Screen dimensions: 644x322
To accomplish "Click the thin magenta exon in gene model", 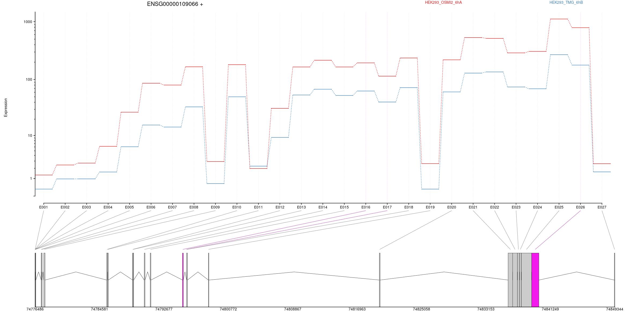I will (x=183, y=280).
